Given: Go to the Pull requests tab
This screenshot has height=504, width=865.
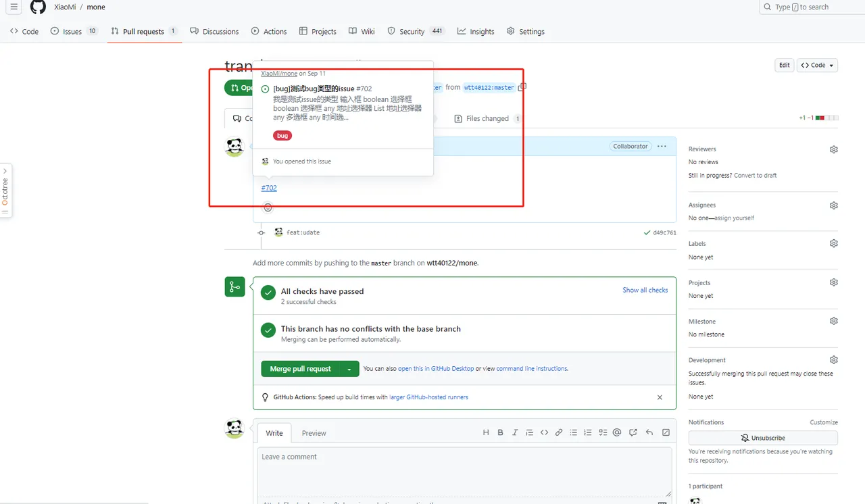Looking at the screenshot, I should 144,32.
